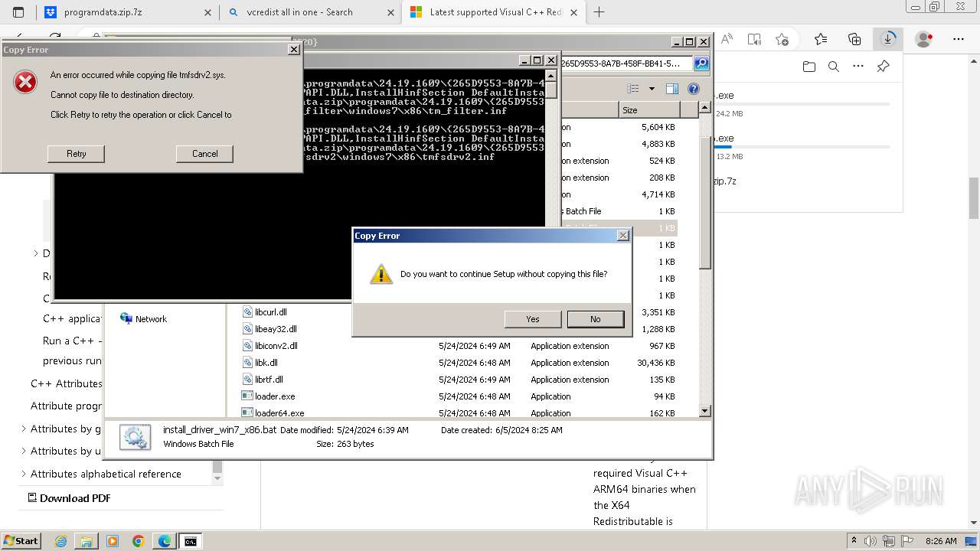980x551 pixels.
Task: Open Immersive Reader in Edge
Action: click(x=754, y=39)
